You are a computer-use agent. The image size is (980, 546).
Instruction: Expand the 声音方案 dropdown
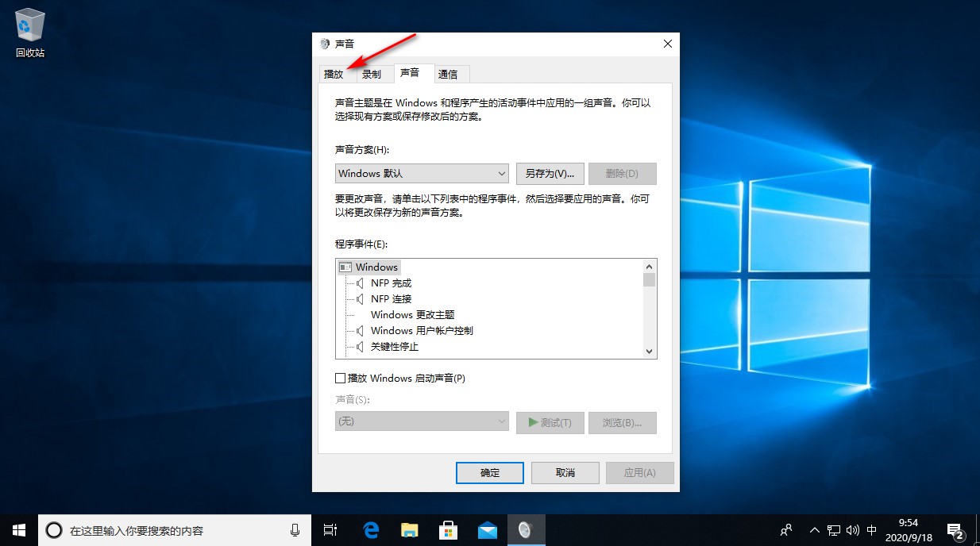coord(422,173)
